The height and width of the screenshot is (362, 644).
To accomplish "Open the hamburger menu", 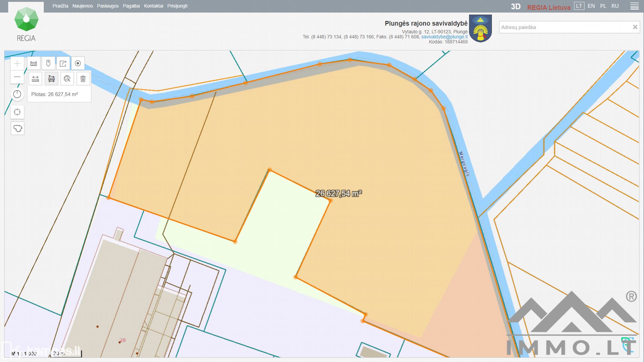I will (635, 6).
